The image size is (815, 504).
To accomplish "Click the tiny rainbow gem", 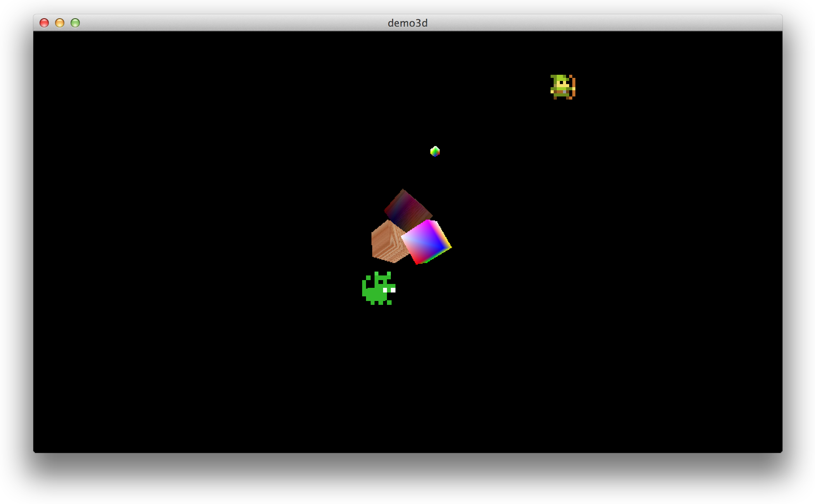I will point(435,151).
